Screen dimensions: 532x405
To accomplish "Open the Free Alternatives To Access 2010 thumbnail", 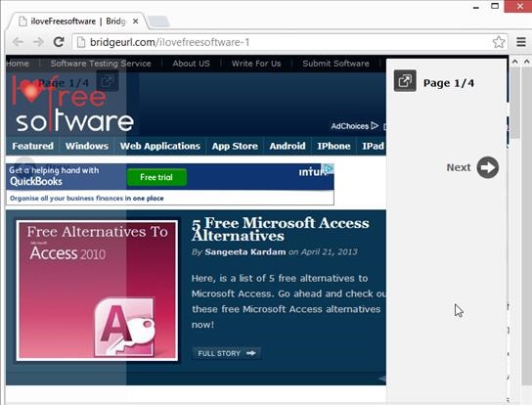I will (x=97, y=291).
